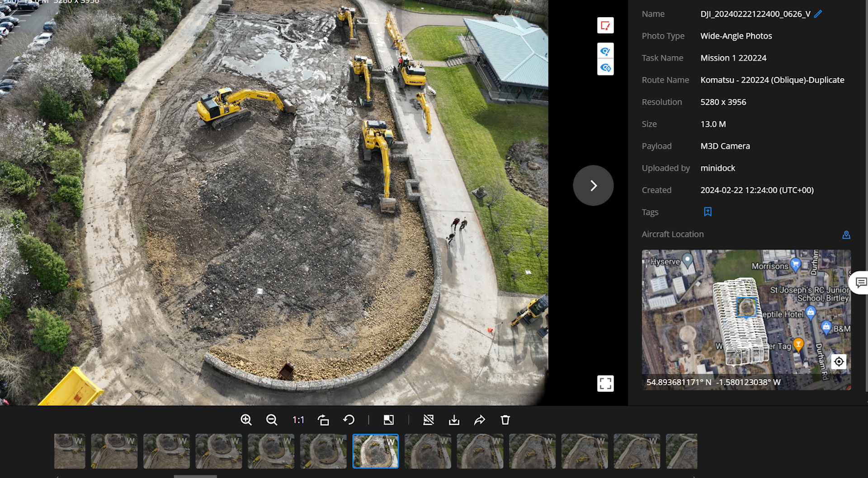Image resolution: width=868 pixels, height=478 pixels.
Task: Click the created timestamp '2024-02-22 12:24:00 (UTC+00)'
Action: pos(757,190)
